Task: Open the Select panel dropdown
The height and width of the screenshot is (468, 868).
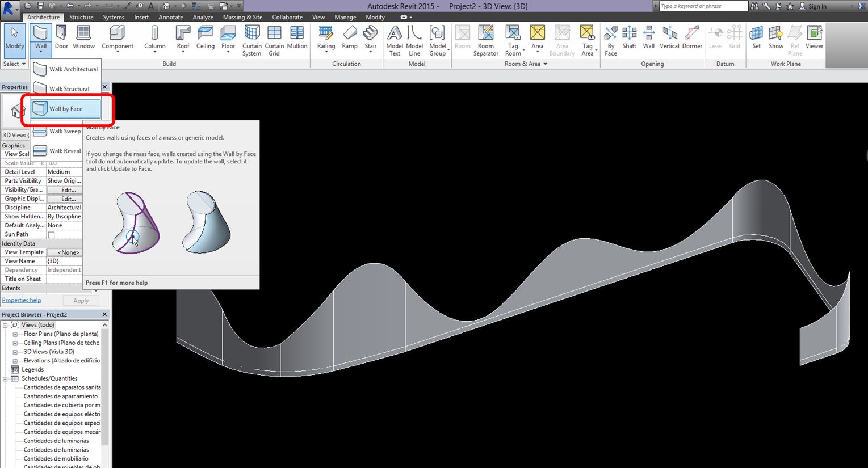Action: pyautogui.click(x=23, y=64)
